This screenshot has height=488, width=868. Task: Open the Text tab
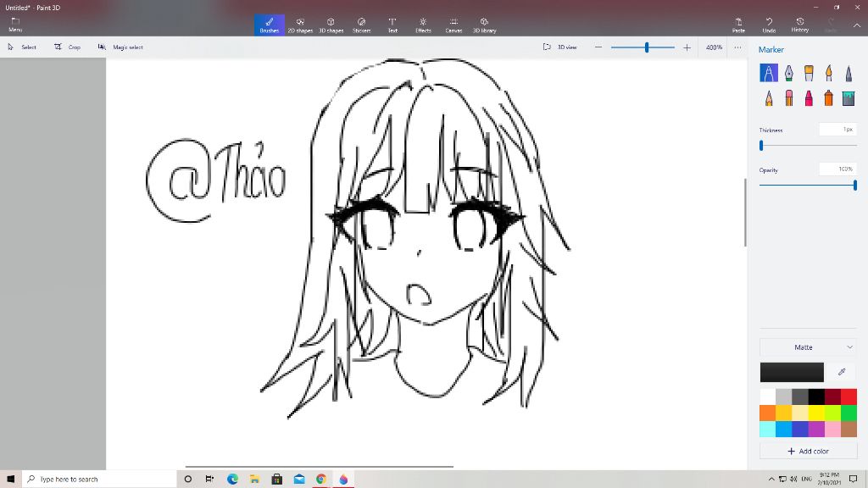tap(392, 25)
